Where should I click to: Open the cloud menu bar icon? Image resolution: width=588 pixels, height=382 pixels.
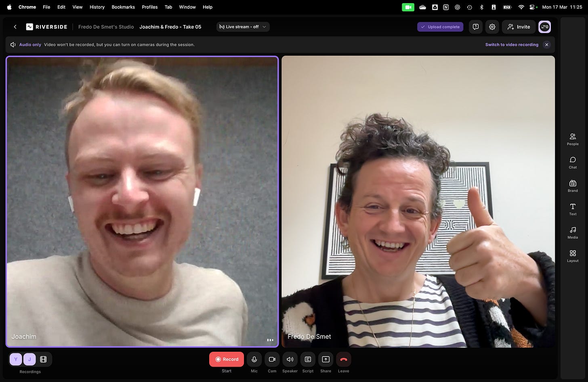422,7
